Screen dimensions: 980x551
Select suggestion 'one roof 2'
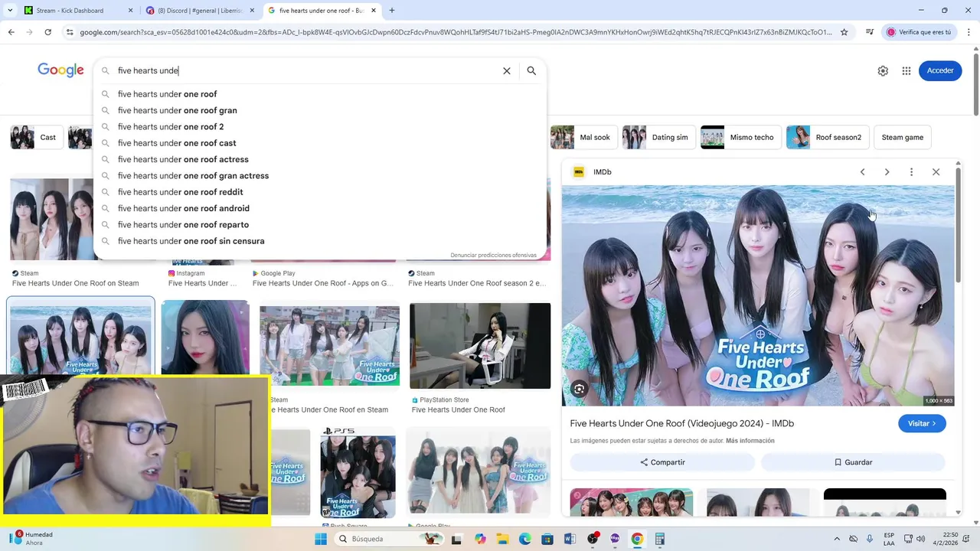[320, 127]
